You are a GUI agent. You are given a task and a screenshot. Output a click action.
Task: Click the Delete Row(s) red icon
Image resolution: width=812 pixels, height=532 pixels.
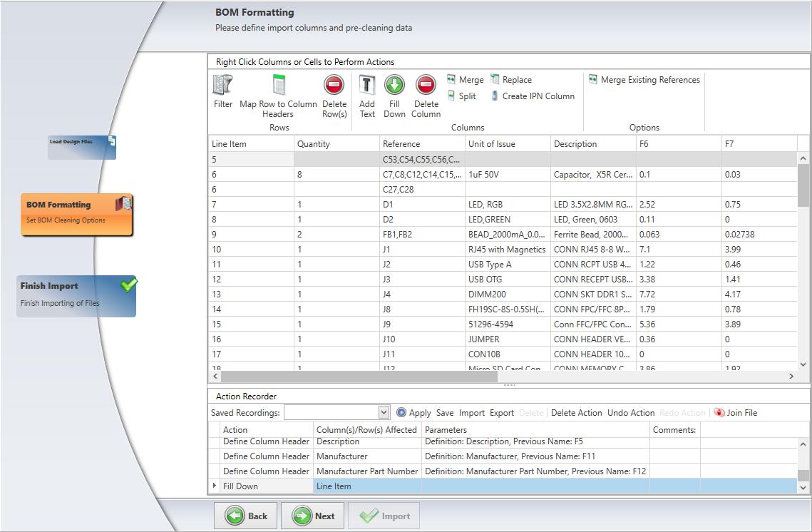pos(334,86)
